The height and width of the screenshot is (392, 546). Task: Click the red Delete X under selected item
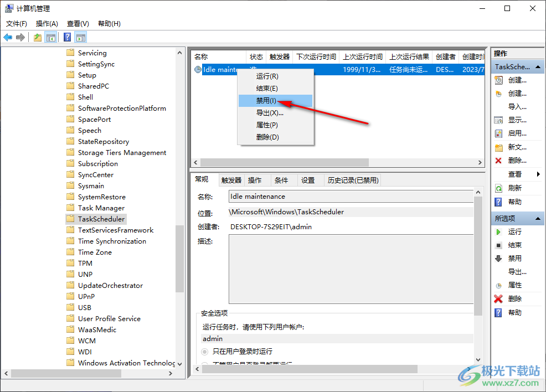coord(498,298)
